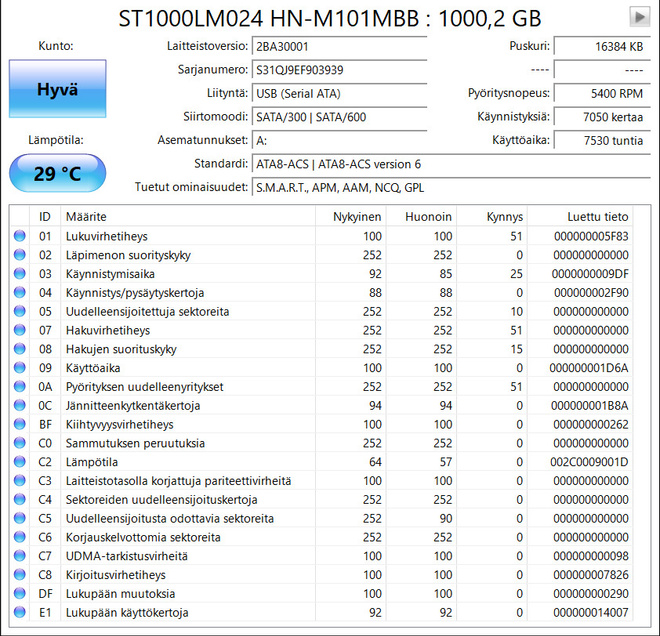Click the next disk arrow button

[x=639, y=17]
